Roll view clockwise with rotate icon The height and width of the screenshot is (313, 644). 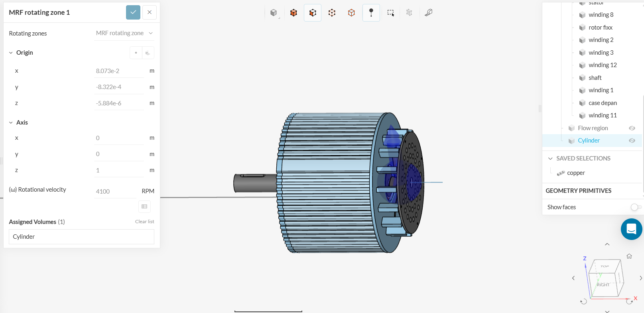coord(629,301)
